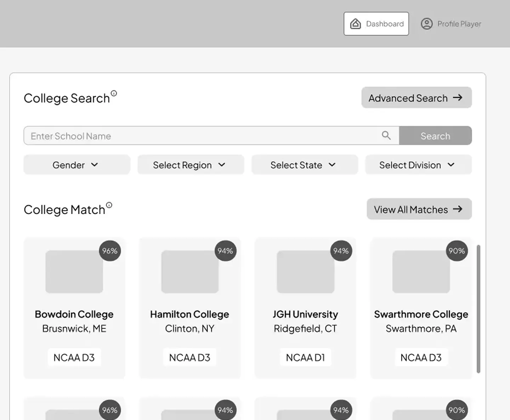
Task: Click Hamilton College 94% match badge
Action: click(225, 251)
